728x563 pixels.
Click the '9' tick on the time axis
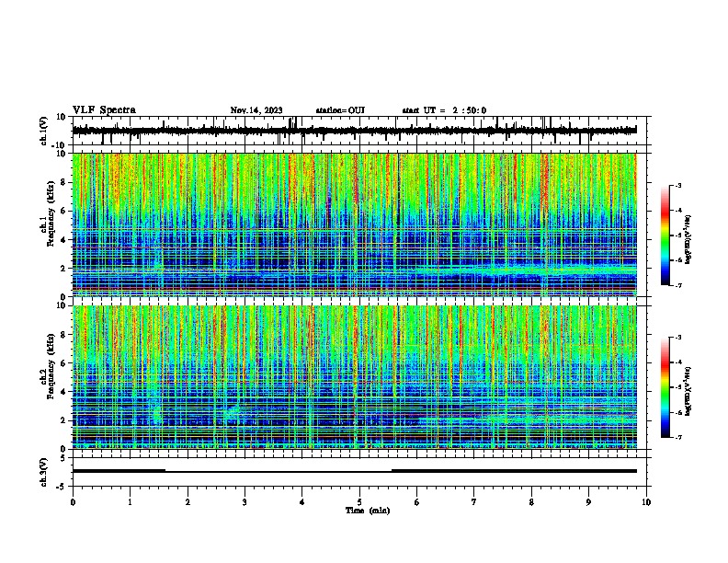pyautogui.click(x=588, y=502)
